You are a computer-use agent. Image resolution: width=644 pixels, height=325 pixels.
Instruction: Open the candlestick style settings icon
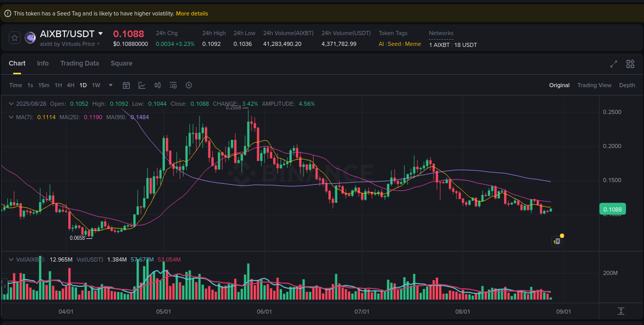[x=158, y=85]
